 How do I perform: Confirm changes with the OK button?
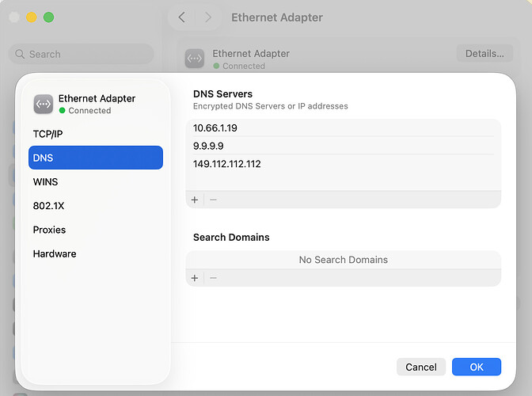tap(476, 367)
